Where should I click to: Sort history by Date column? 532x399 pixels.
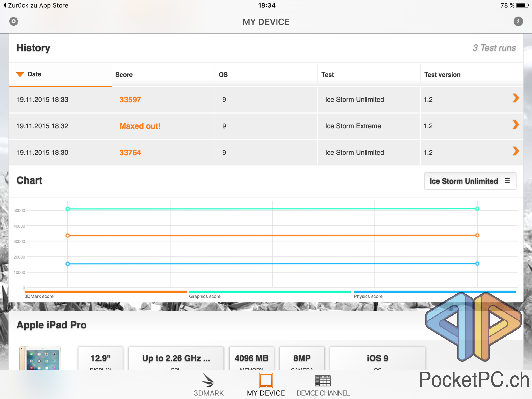click(x=60, y=74)
